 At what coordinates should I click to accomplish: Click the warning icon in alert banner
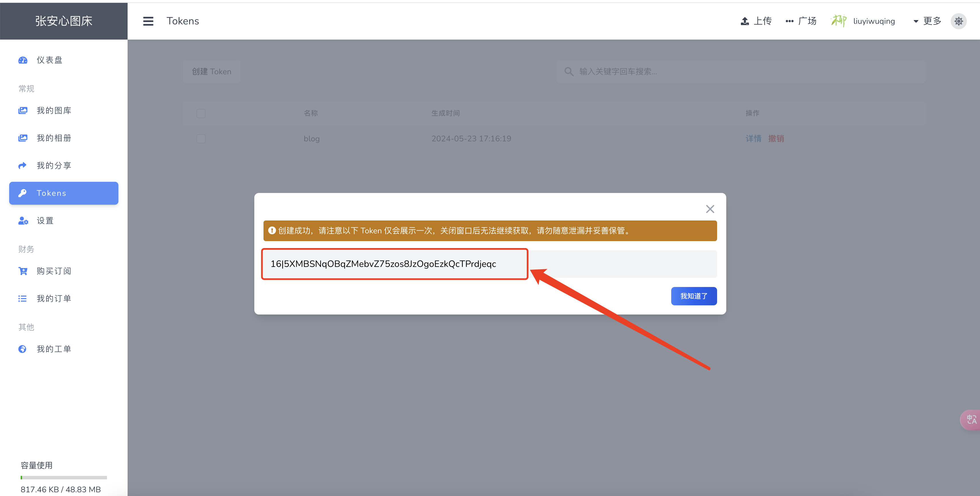point(272,231)
